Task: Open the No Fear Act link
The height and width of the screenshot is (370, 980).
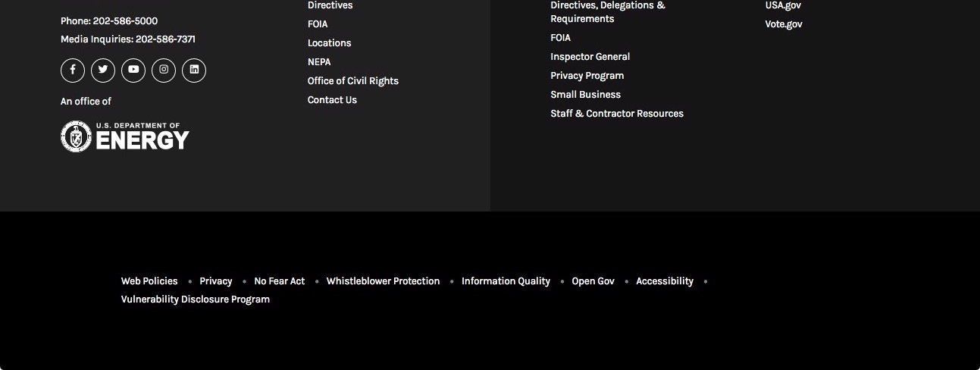Action: [280, 281]
